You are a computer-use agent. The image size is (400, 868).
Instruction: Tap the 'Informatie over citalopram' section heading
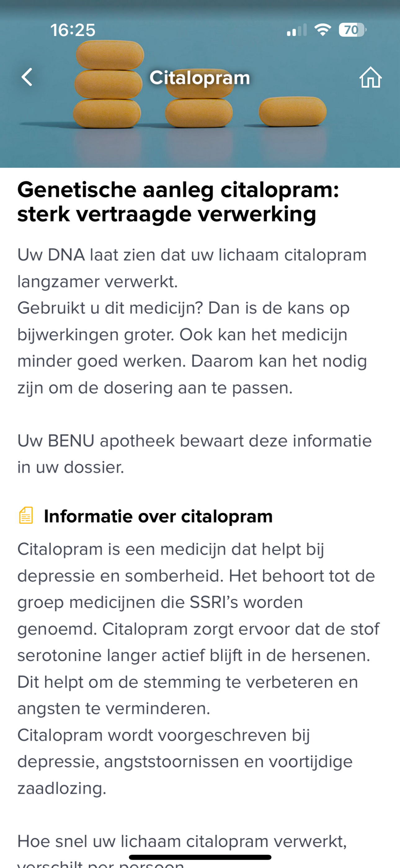pos(158,516)
